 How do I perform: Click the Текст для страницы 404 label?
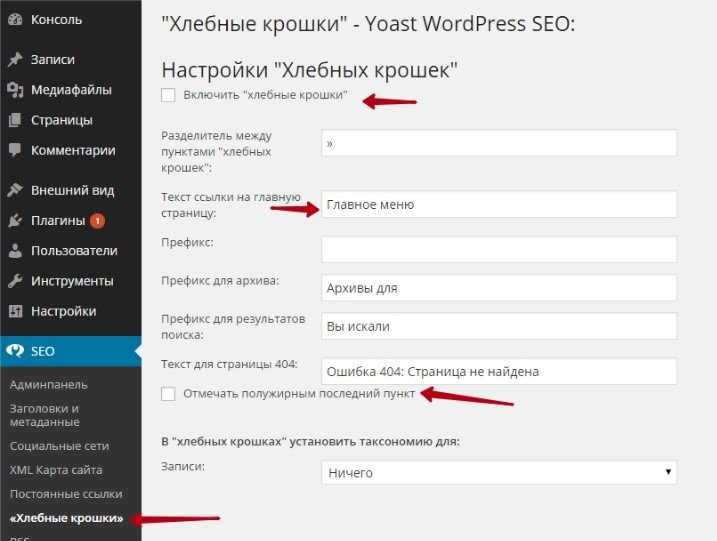coord(229,364)
